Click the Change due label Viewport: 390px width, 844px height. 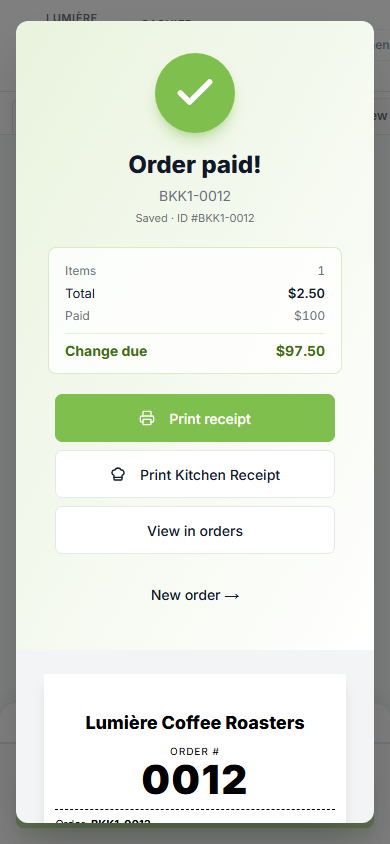pos(106,351)
